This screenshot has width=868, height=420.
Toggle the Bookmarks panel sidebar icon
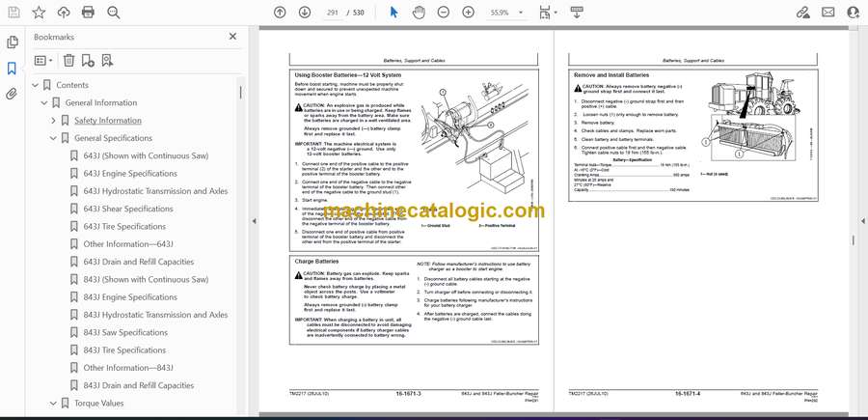pos(12,69)
